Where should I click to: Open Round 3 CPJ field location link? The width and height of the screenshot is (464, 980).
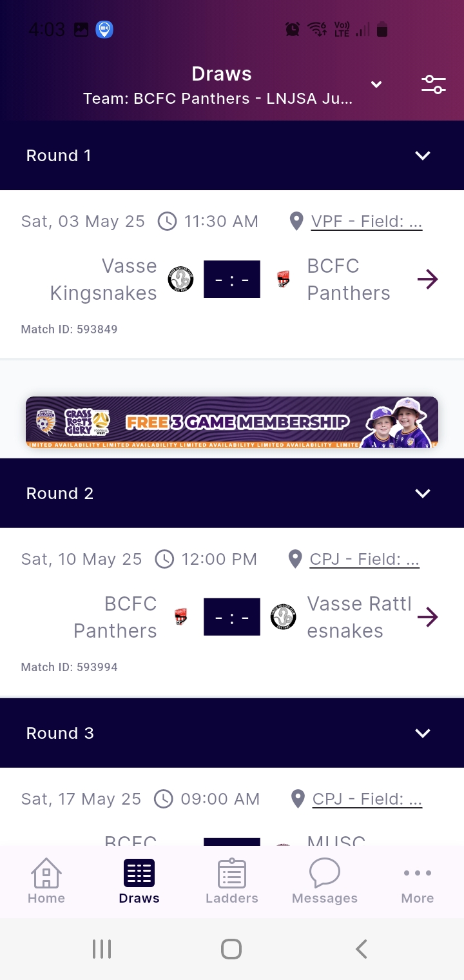coord(367,799)
